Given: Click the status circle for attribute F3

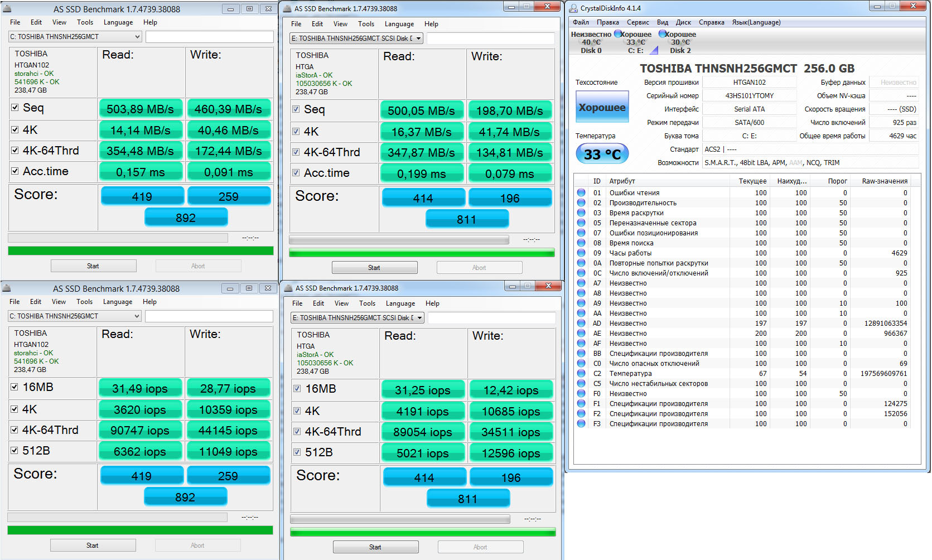Looking at the screenshot, I should click(x=581, y=423).
